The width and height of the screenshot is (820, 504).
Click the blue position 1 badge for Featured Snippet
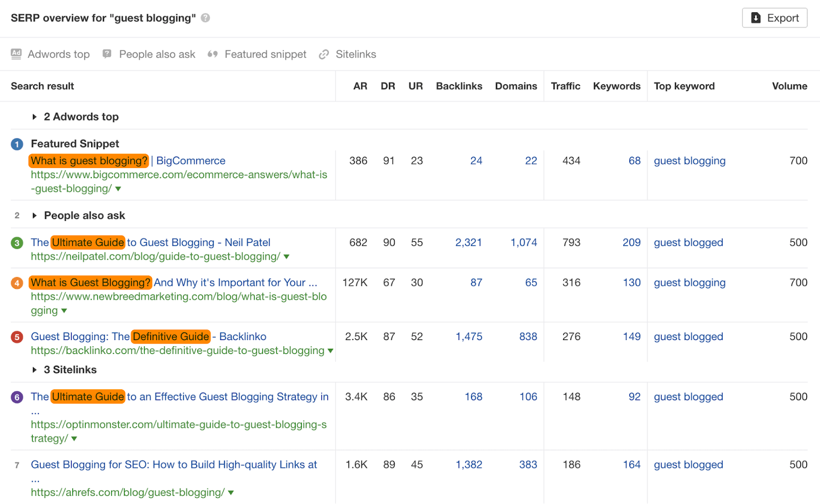click(17, 144)
